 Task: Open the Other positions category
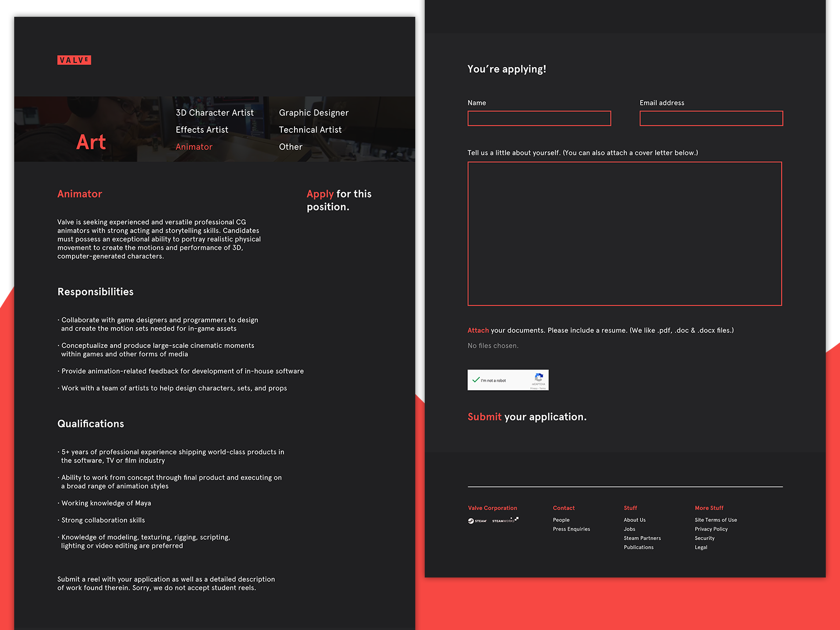[290, 147]
